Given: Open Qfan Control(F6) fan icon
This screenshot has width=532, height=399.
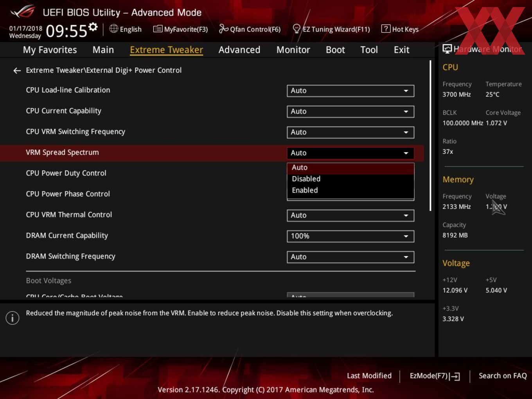Looking at the screenshot, I should pyautogui.click(x=223, y=29).
